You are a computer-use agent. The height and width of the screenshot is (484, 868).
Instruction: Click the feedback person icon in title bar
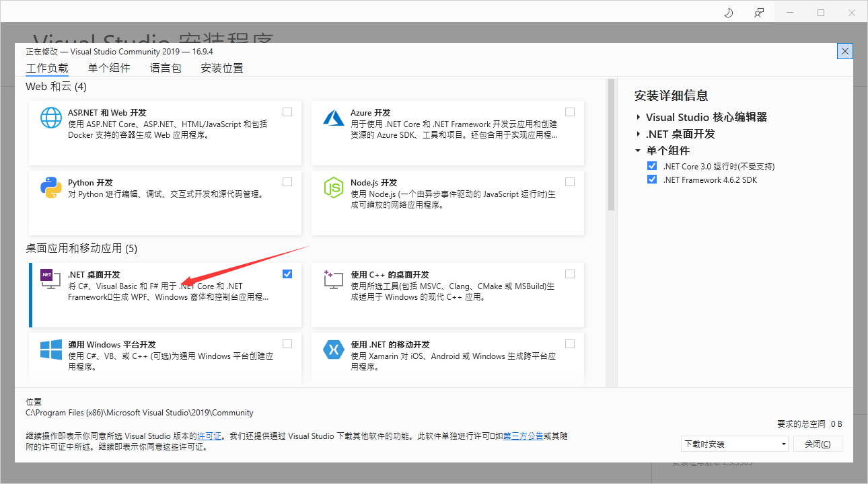[x=759, y=13]
